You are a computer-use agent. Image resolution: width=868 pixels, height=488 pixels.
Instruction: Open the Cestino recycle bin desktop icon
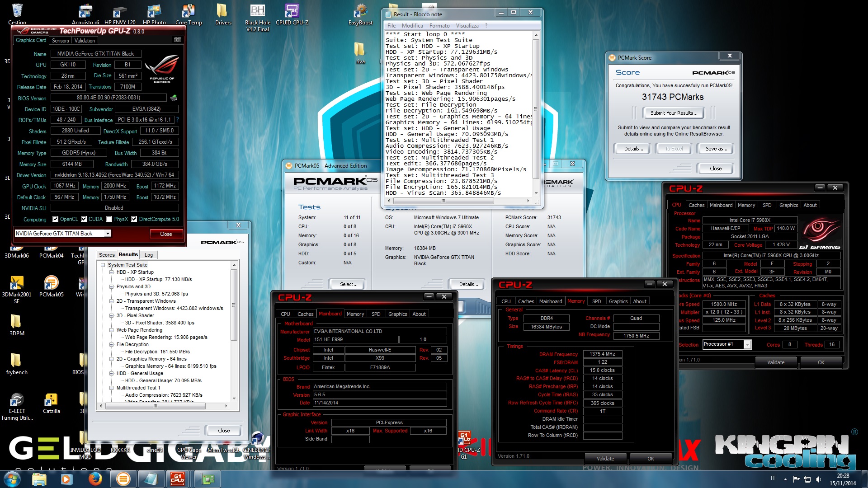coord(17,13)
